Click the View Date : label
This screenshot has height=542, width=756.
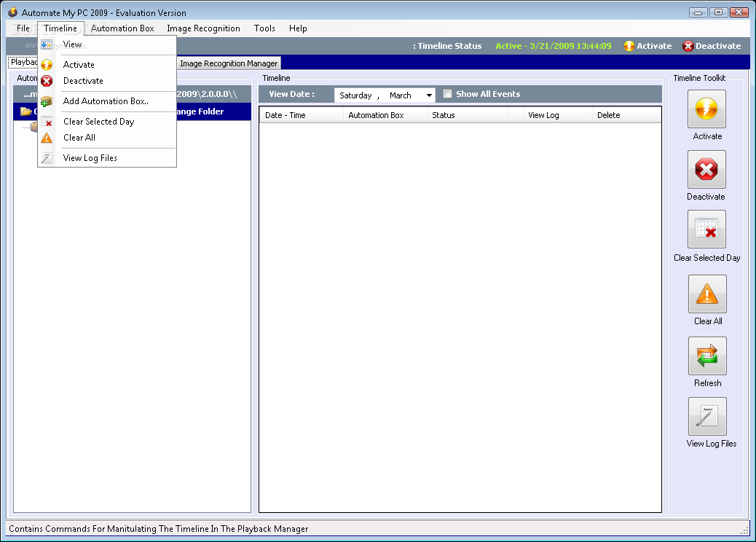292,94
